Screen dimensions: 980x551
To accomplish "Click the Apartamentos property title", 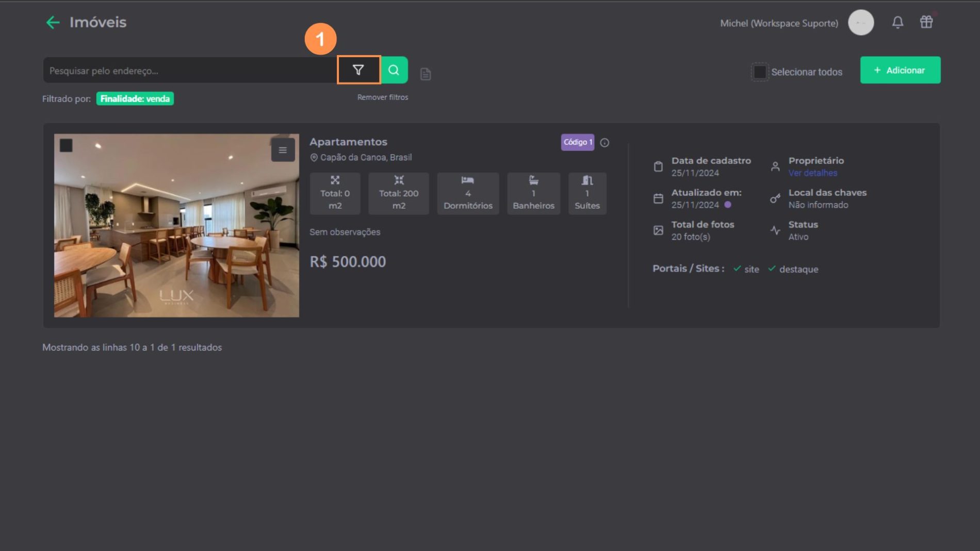I will tap(348, 142).
